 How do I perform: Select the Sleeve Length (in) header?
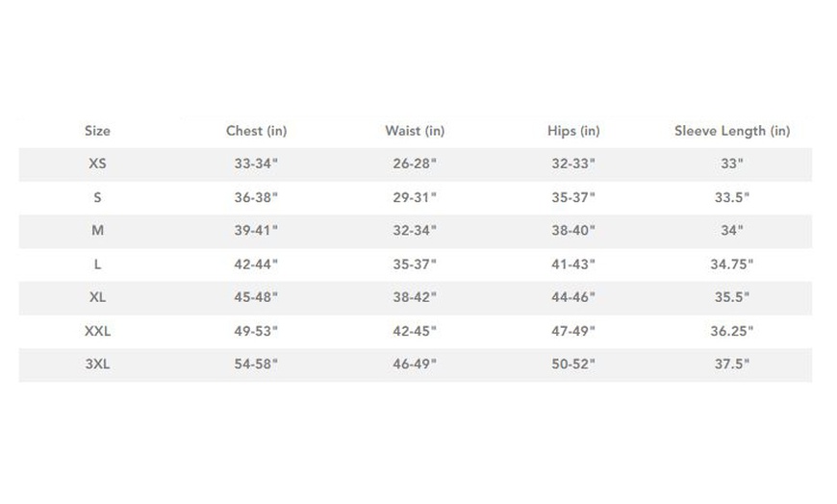tap(731, 131)
